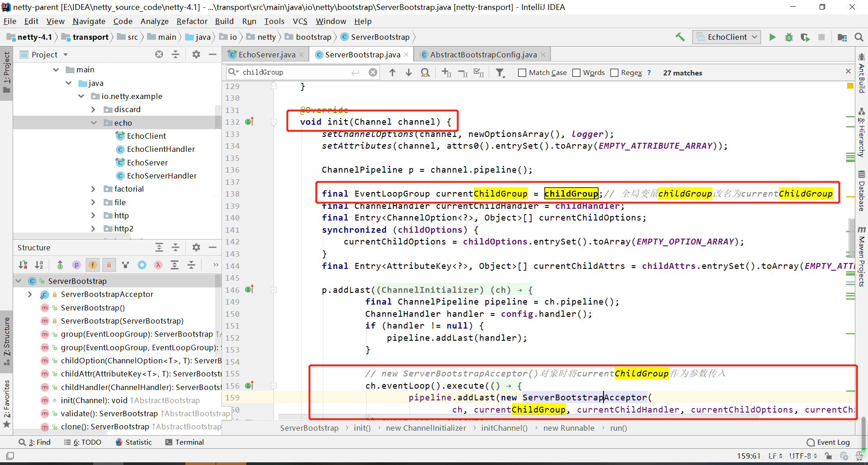
Task: Open the Navigate menu
Action: [x=89, y=21]
